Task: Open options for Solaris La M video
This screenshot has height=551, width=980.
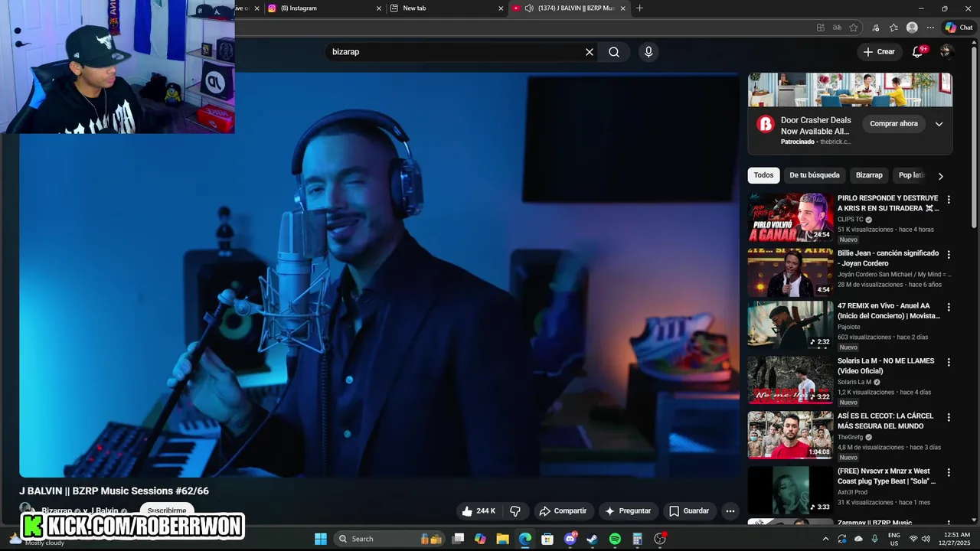Action: pos(949,362)
